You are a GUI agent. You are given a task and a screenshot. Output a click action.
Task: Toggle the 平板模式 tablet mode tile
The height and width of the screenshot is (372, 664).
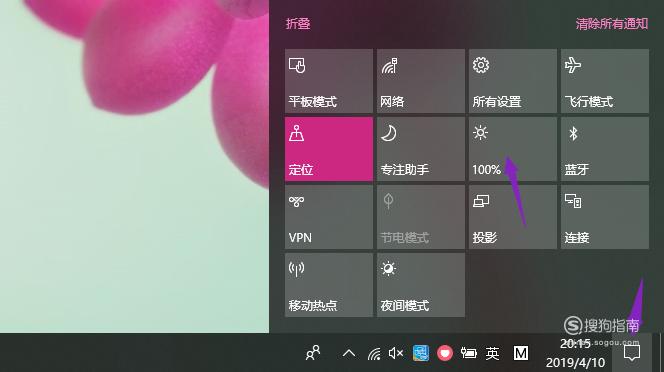coord(329,81)
